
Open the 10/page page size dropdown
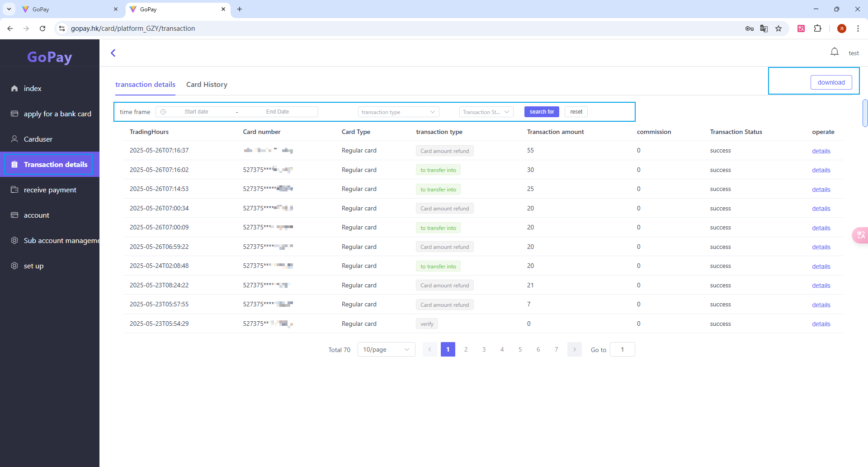pos(386,349)
